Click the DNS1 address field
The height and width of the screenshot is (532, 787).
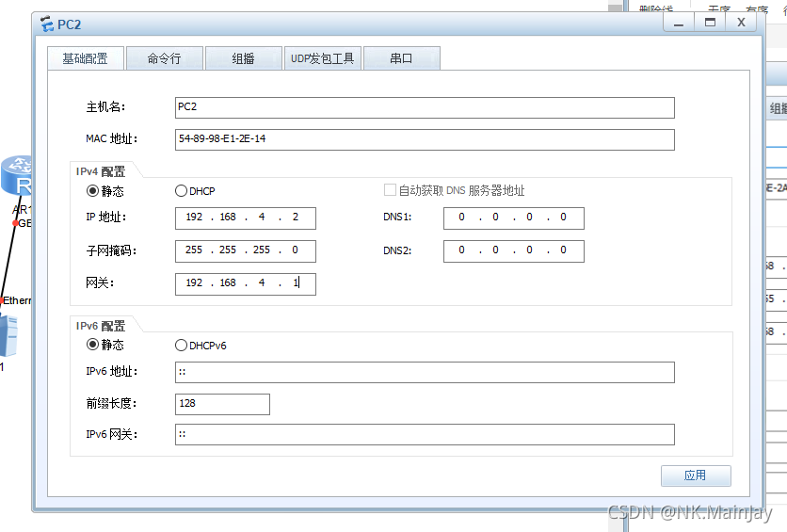click(514, 218)
